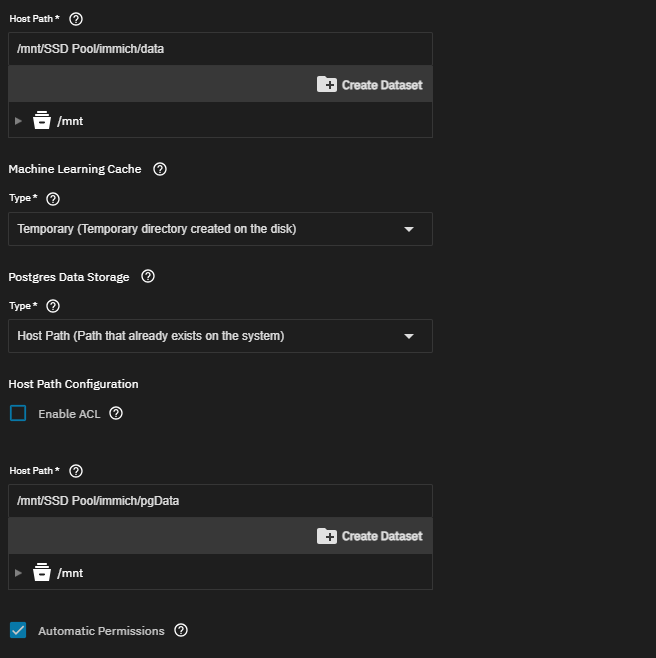Expand /mnt tree under the immich/data path
Image resolution: width=656 pixels, height=658 pixels.
(x=18, y=121)
